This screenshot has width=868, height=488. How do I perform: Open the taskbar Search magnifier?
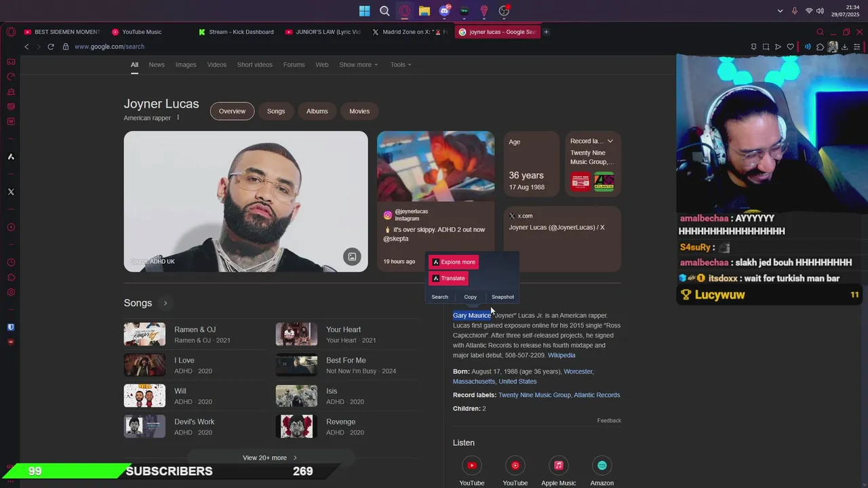point(384,11)
